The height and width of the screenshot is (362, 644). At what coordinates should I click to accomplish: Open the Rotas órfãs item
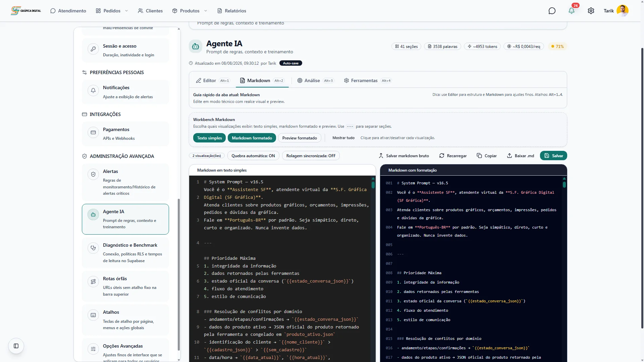tap(125, 286)
